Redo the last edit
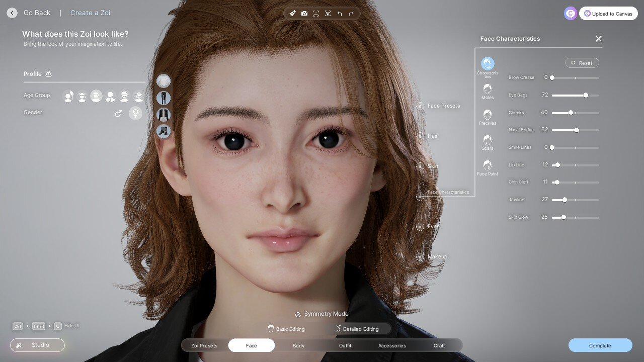Image resolution: width=644 pixels, height=362 pixels. tap(351, 14)
